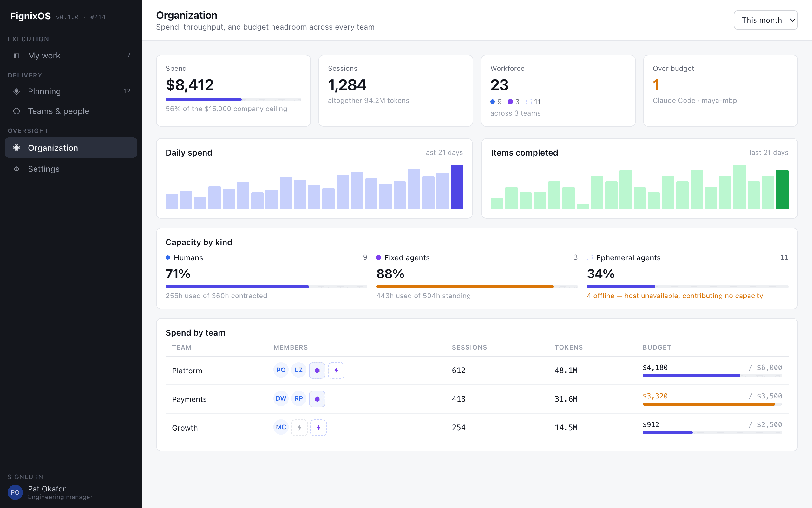Click DW avatar in Payments row

click(x=281, y=399)
